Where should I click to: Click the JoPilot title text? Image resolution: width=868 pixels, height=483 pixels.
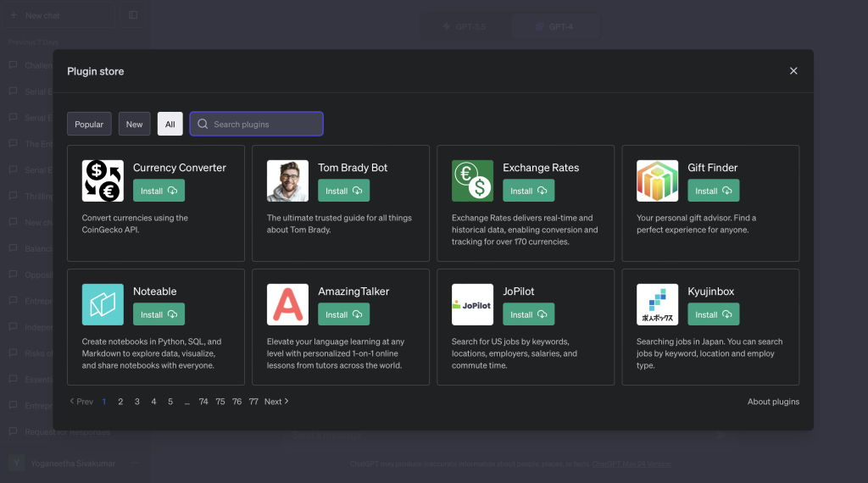519,291
